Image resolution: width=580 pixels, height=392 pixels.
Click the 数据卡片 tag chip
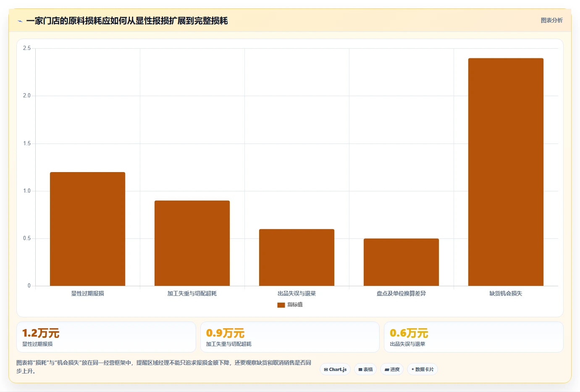[x=423, y=369]
